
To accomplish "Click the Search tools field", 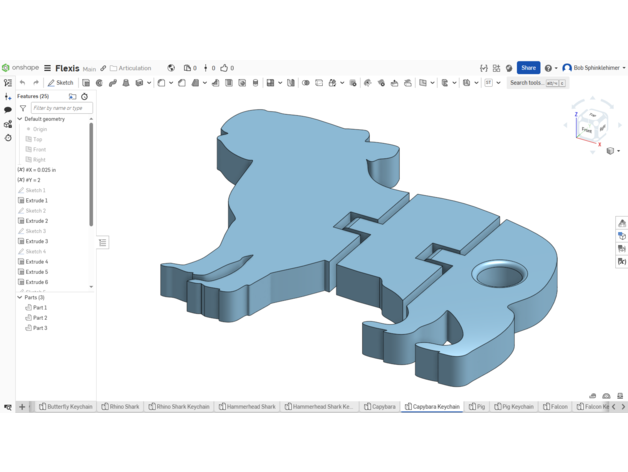I will [x=526, y=83].
